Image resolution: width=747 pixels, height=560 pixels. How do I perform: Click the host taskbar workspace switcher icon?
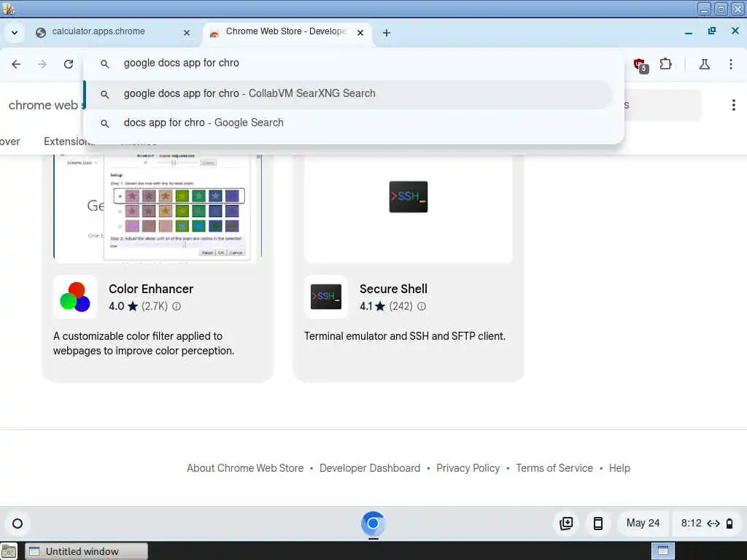pyautogui.click(x=663, y=551)
